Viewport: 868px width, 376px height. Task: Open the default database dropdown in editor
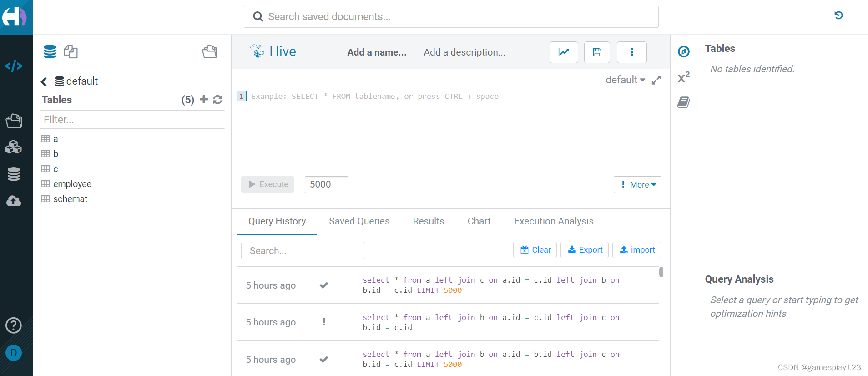click(x=625, y=80)
